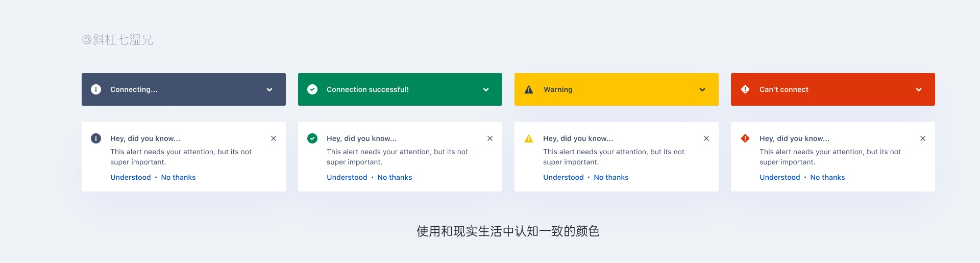The width and height of the screenshot is (980, 263).
Task: Expand the Can't connect banner chevron
Action: click(919, 90)
